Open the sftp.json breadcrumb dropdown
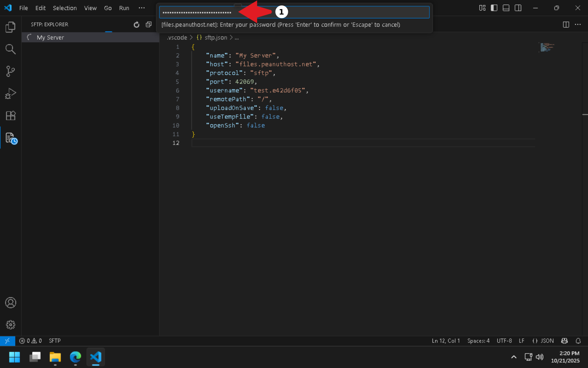588x368 pixels. 216,37
